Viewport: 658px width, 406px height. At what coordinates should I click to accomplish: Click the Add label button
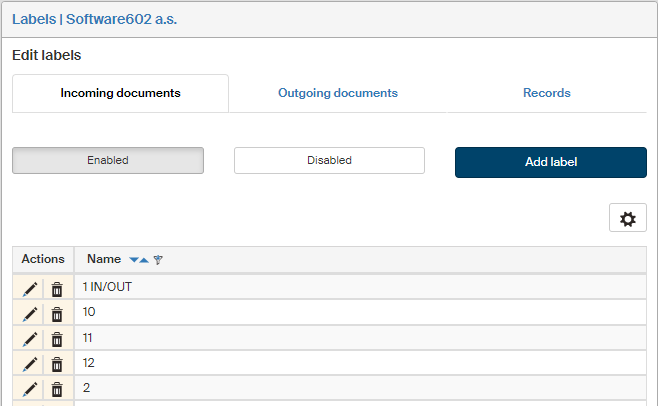(550, 162)
